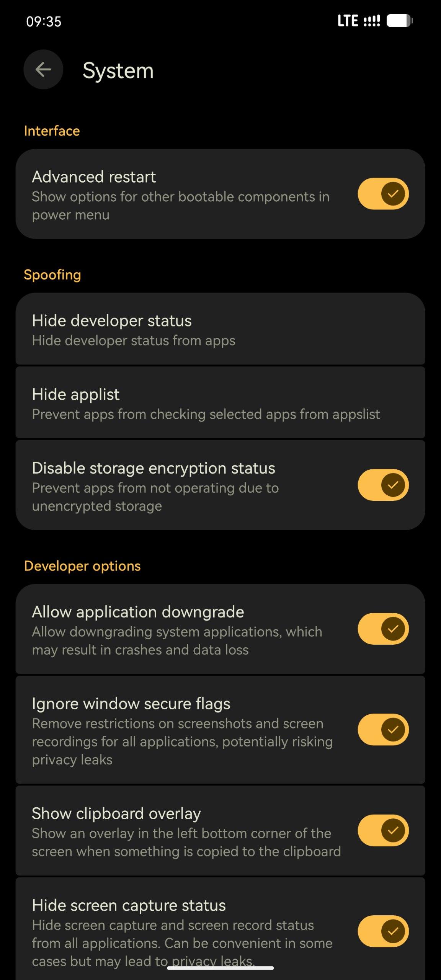Tap the System page title
Image resolution: width=441 pixels, height=980 pixels.
coord(118,70)
